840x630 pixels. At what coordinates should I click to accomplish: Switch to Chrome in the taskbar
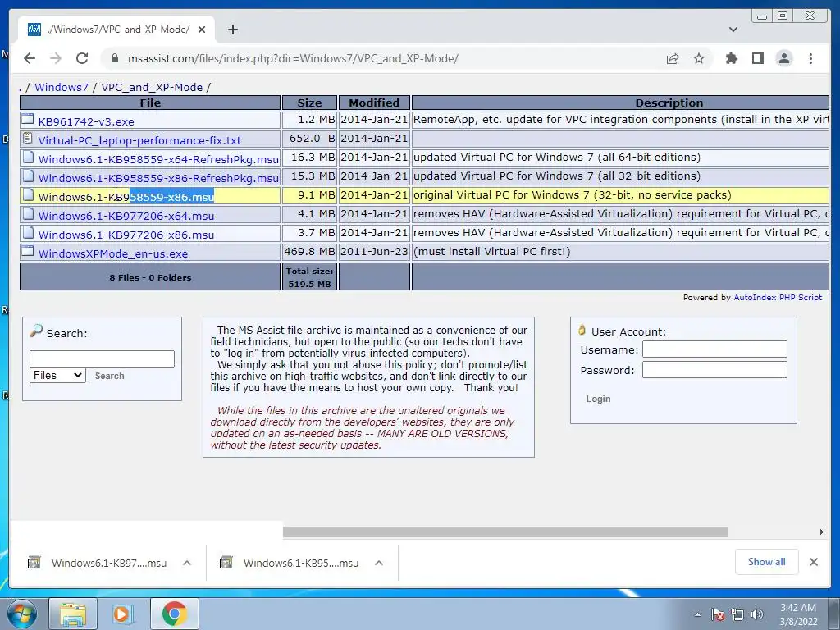[x=174, y=614]
